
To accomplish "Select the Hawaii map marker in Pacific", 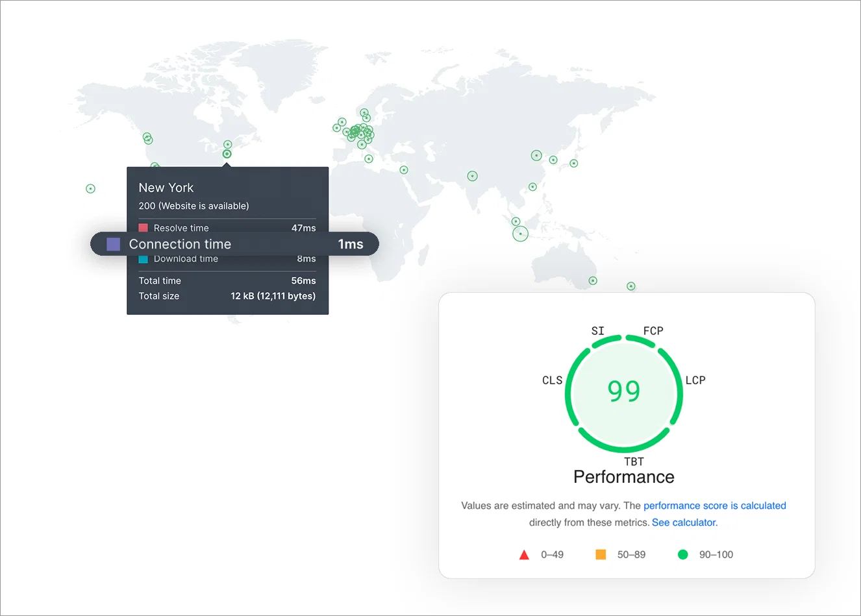I will [90, 189].
